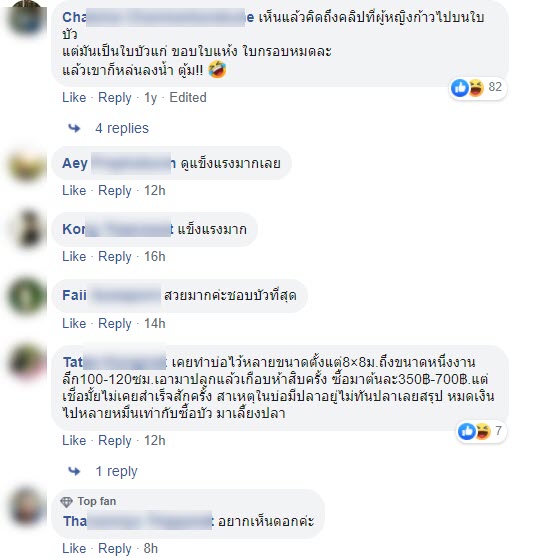Like the comment posted 1y ago

coord(74,98)
